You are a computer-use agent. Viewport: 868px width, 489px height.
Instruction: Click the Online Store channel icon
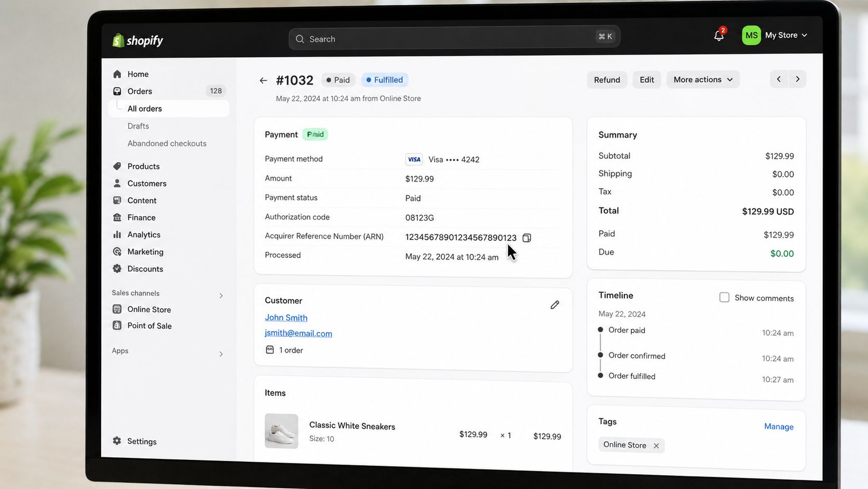point(117,309)
